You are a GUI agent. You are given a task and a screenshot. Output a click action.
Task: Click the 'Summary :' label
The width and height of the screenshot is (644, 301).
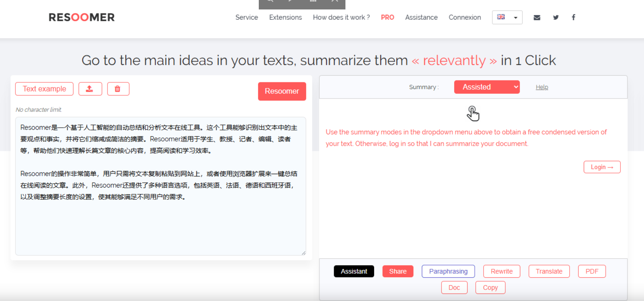coord(424,87)
